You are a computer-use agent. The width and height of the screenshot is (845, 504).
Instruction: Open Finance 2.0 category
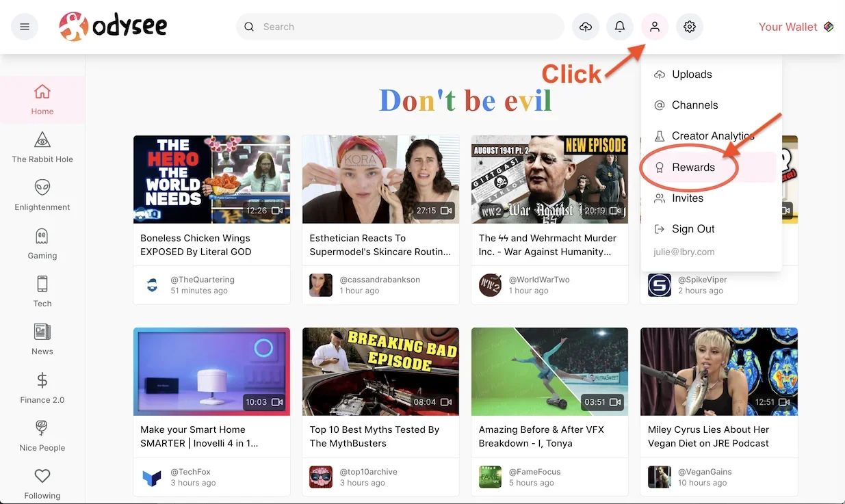click(x=42, y=388)
